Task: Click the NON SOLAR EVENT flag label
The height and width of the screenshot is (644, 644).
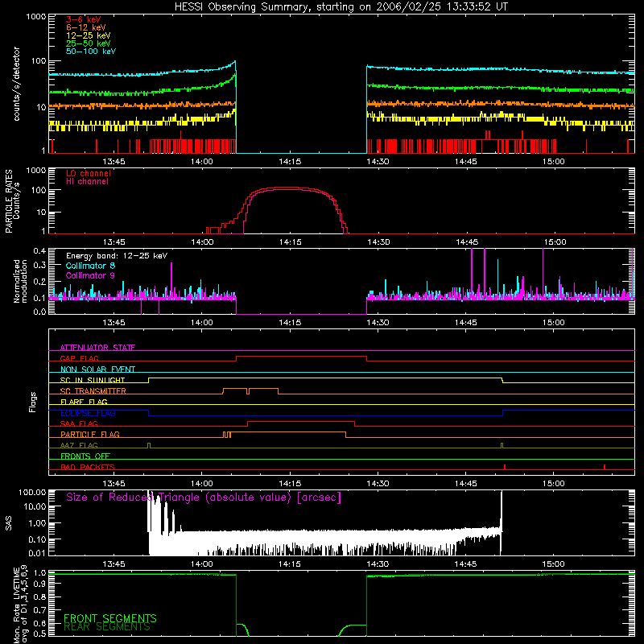Action: pos(97,369)
